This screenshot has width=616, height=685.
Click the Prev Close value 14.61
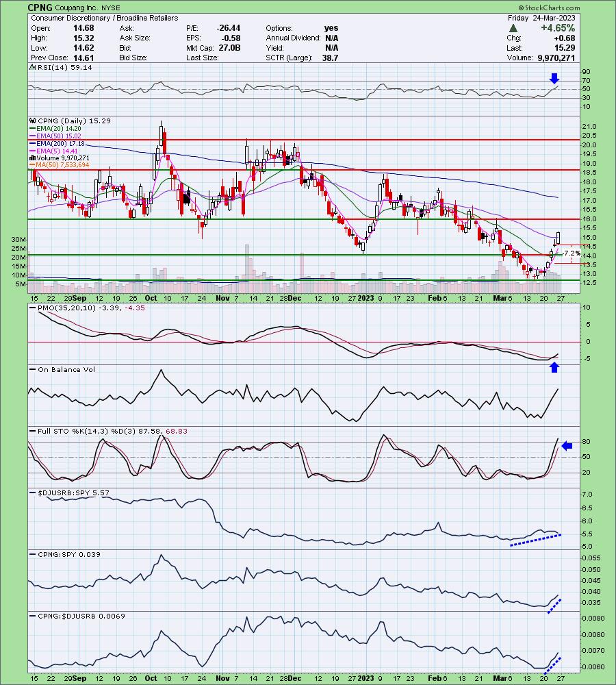84,58
